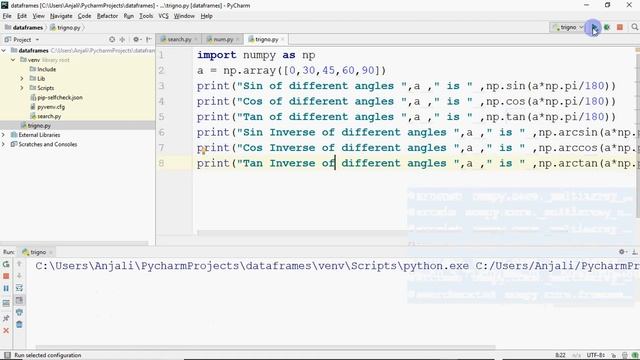The width and height of the screenshot is (640, 360).
Task: Close the search.py editor tab
Action: click(x=196, y=39)
